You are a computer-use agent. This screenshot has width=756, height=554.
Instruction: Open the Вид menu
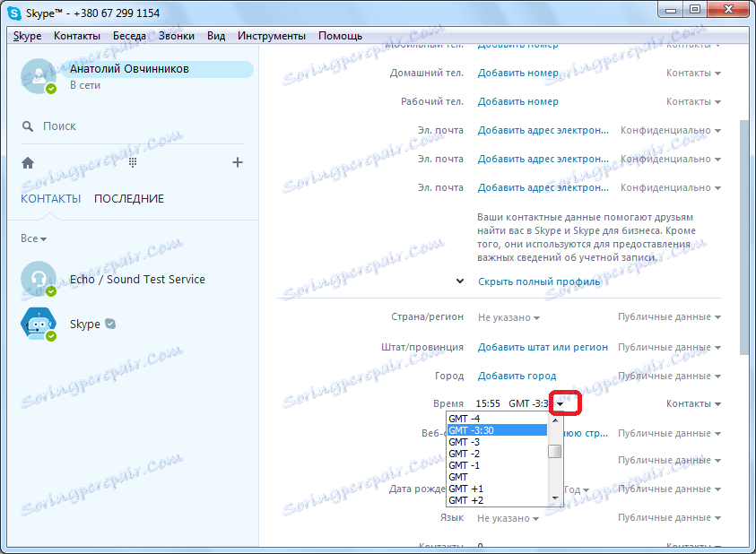[216, 36]
